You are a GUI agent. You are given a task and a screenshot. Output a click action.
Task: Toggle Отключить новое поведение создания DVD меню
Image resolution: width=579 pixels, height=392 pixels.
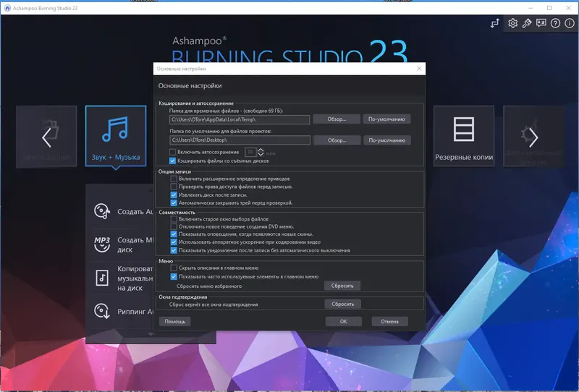click(x=174, y=226)
